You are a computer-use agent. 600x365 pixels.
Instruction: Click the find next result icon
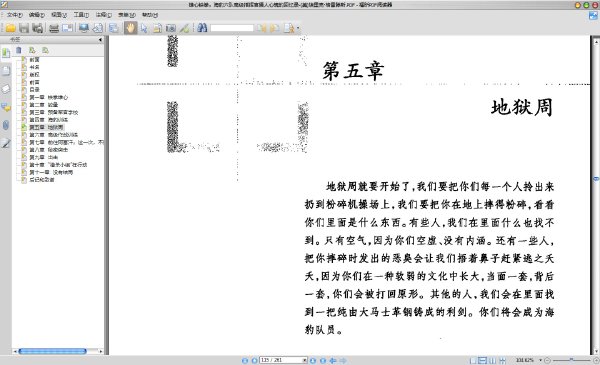[274, 28]
